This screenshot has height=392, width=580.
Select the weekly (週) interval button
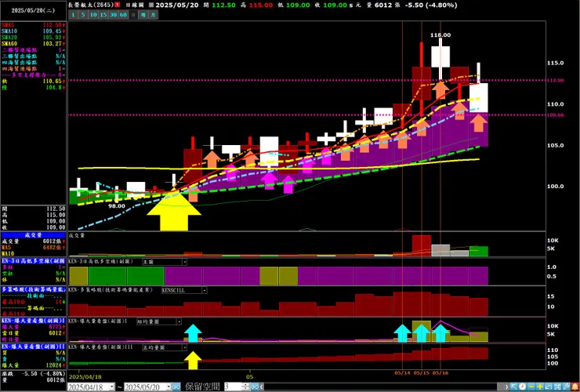[143, 15]
